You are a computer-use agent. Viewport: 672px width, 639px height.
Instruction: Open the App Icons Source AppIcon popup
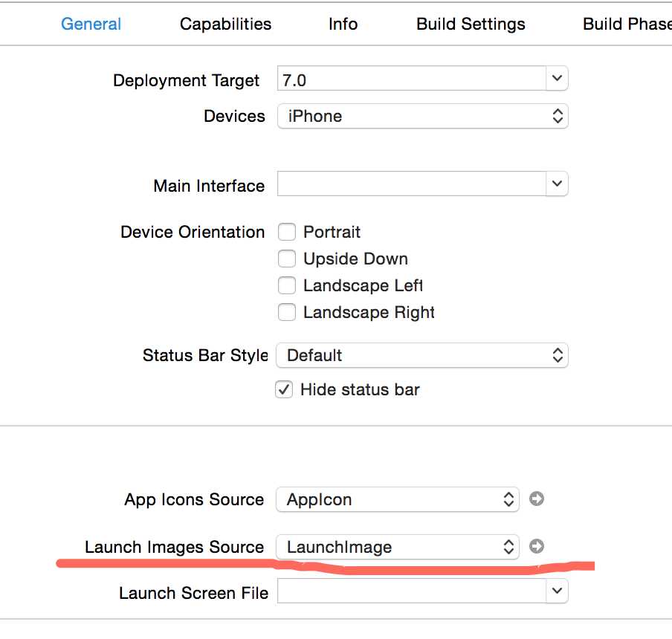(398, 499)
